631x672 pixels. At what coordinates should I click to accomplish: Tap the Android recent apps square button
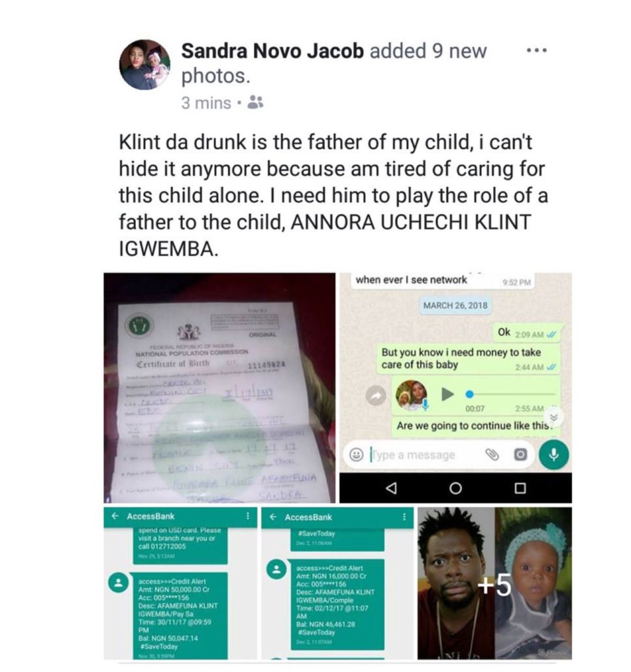point(520,488)
